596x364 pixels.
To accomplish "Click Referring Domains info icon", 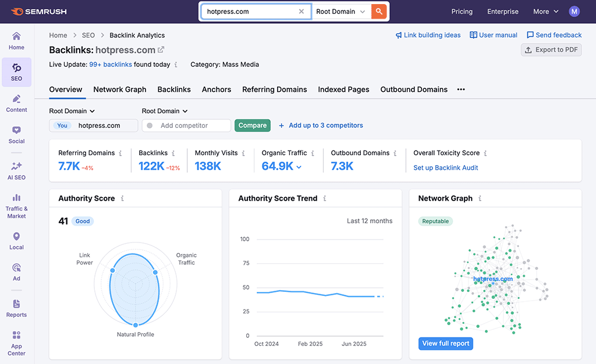I will tap(120, 153).
